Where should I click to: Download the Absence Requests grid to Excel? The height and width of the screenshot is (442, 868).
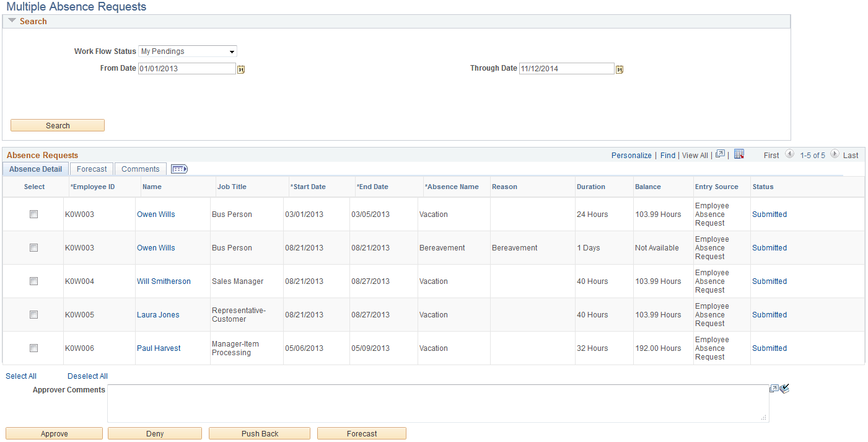(739, 154)
